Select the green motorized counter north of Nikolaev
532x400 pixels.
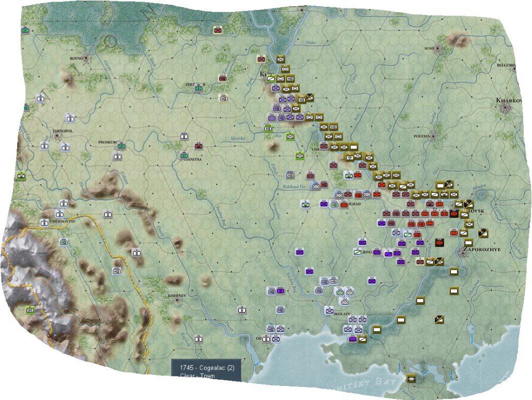coord(340,292)
